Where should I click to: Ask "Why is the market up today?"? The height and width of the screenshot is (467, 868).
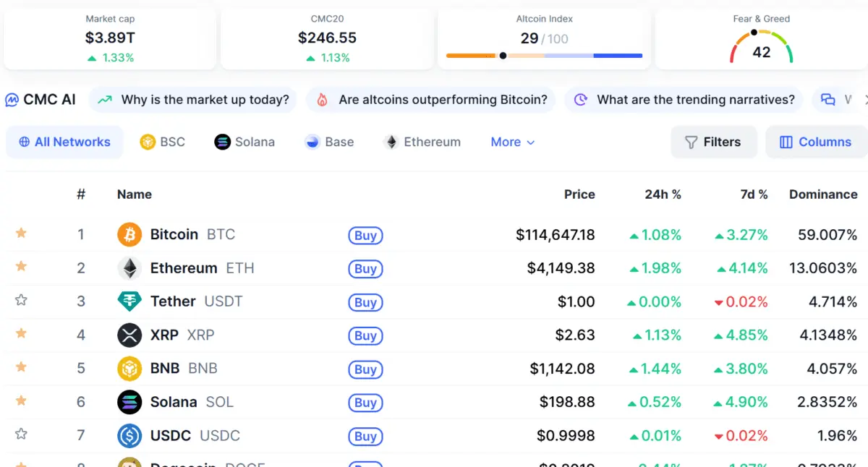(x=194, y=100)
